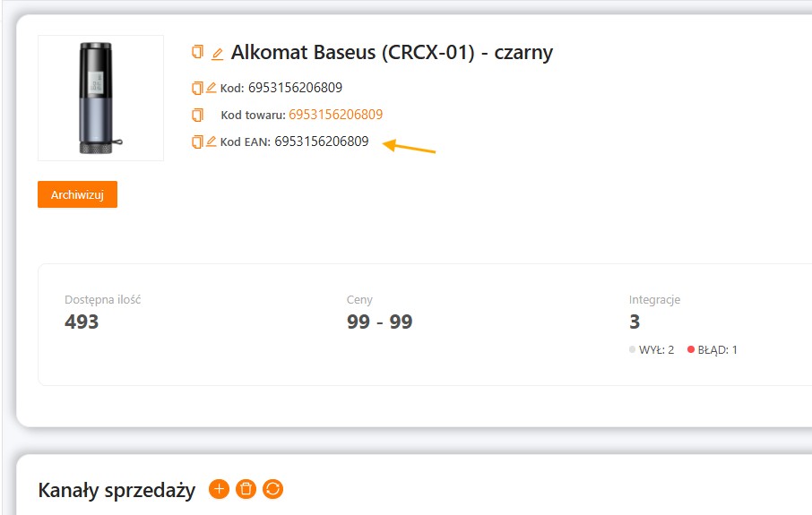Image resolution: width=812 pixels, height=515 pixels.
Task: Copy the Kod towaru value
Action: [x=197, y=115]
